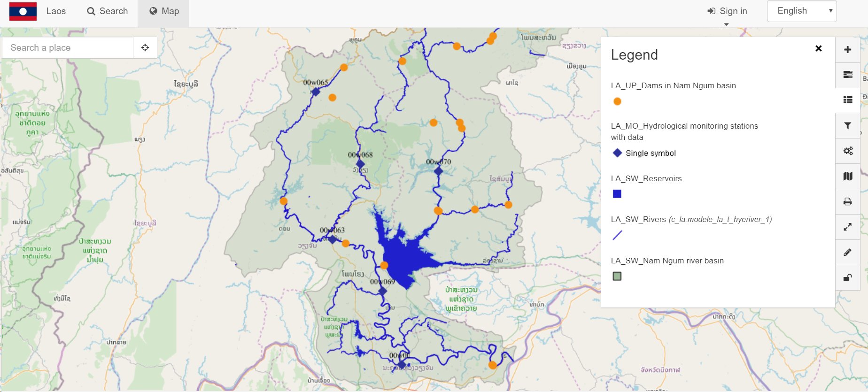Toggle fullscreen with the expand arrows icon

pyautogui.click(x=847, y=227)
